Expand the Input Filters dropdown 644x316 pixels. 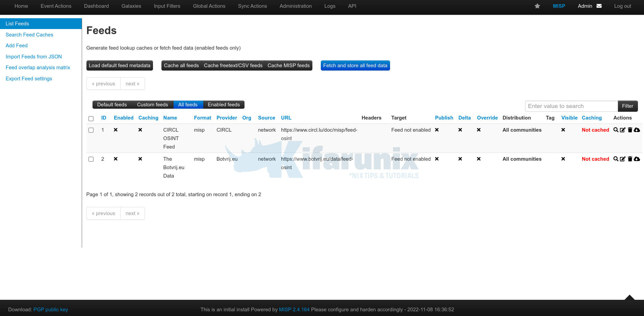[x=167, y=6]
